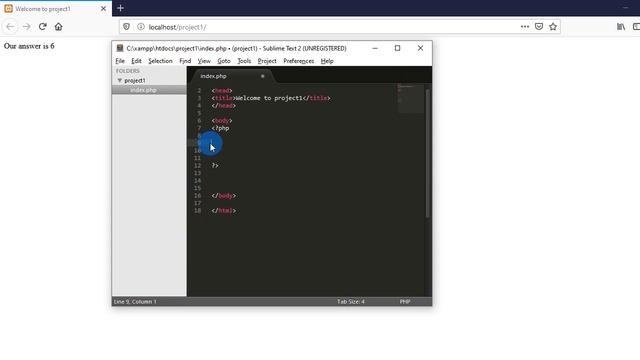
Task: Open the Find menu
Action: click(185, 61)
